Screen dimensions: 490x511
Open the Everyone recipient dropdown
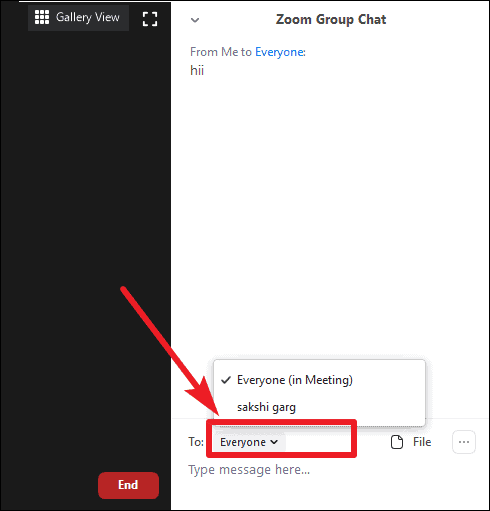249,442
